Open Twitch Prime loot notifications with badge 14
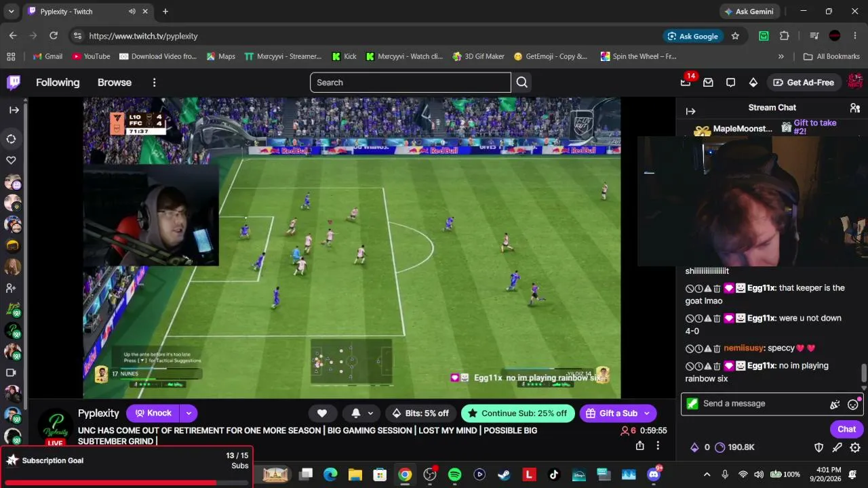The width and height of the screenshot is (868, 488). pyautogui.click(x=686, y=82)
